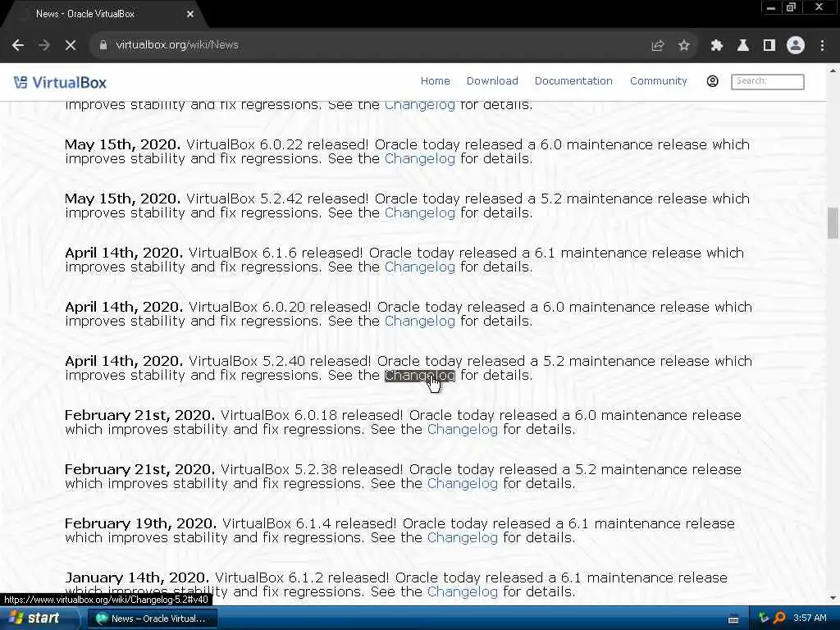Stop page loading with the X button
This screenshot has height=630, width=840.
click(71, 45)
